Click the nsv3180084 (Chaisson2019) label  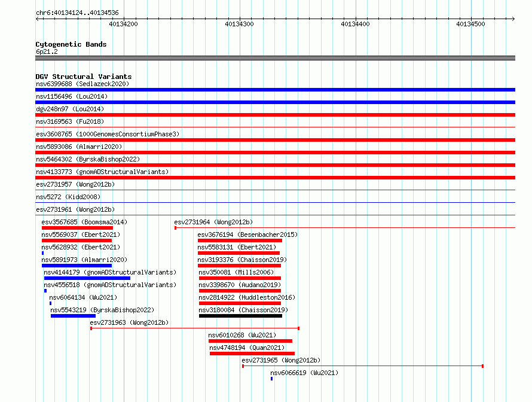click(x=243, y=310)
